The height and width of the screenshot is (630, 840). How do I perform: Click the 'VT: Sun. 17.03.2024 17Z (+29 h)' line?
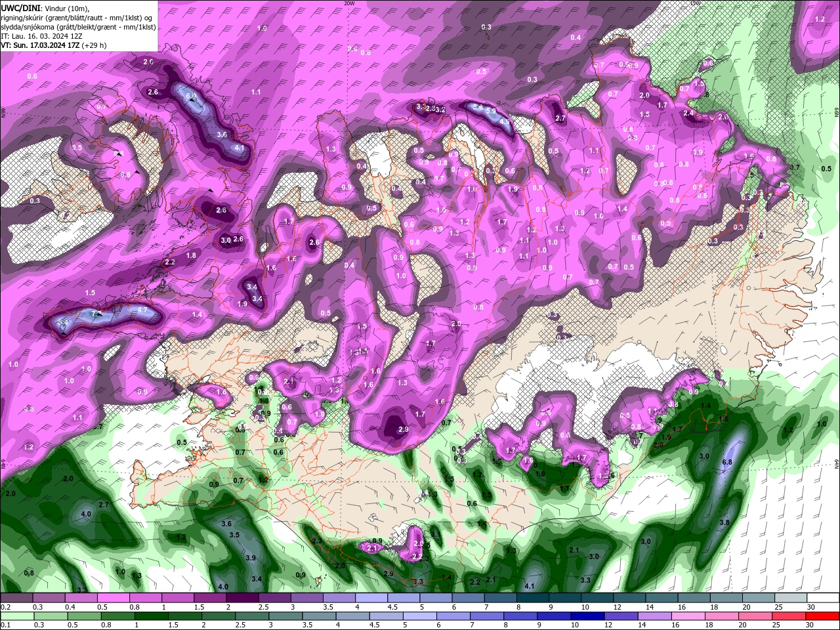point(54,45)
